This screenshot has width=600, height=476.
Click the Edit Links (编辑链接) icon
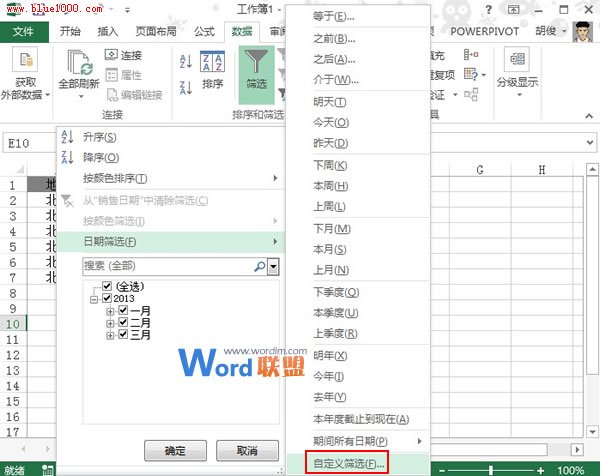112,95
